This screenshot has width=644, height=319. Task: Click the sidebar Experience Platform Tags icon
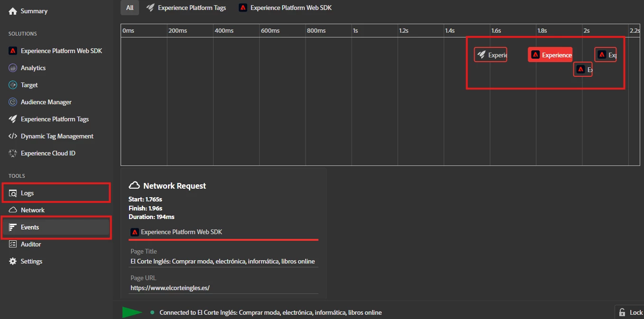(x=13, y=119)
